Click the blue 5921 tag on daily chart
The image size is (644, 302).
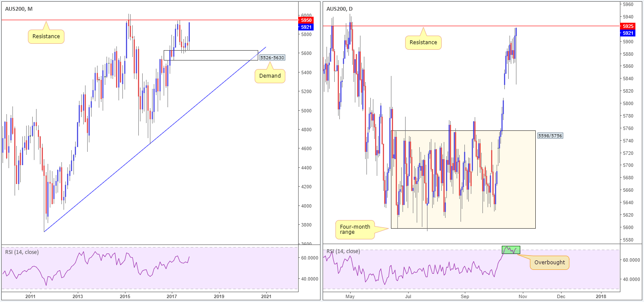pos(628,33)
